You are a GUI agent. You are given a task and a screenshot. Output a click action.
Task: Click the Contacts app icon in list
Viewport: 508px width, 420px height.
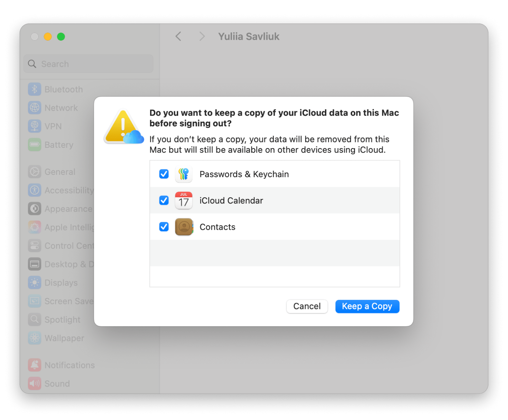click(x=184, y=227)
